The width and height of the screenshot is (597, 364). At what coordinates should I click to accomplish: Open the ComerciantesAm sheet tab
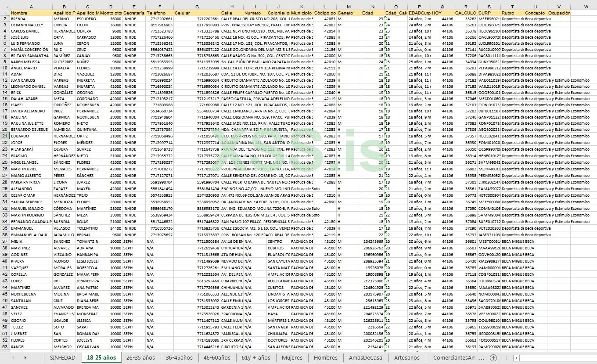454,358
